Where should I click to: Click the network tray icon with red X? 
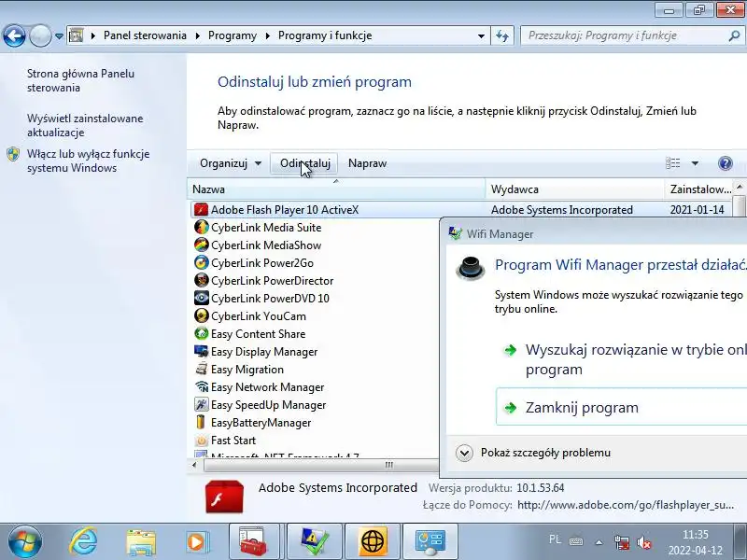[622, 543]
